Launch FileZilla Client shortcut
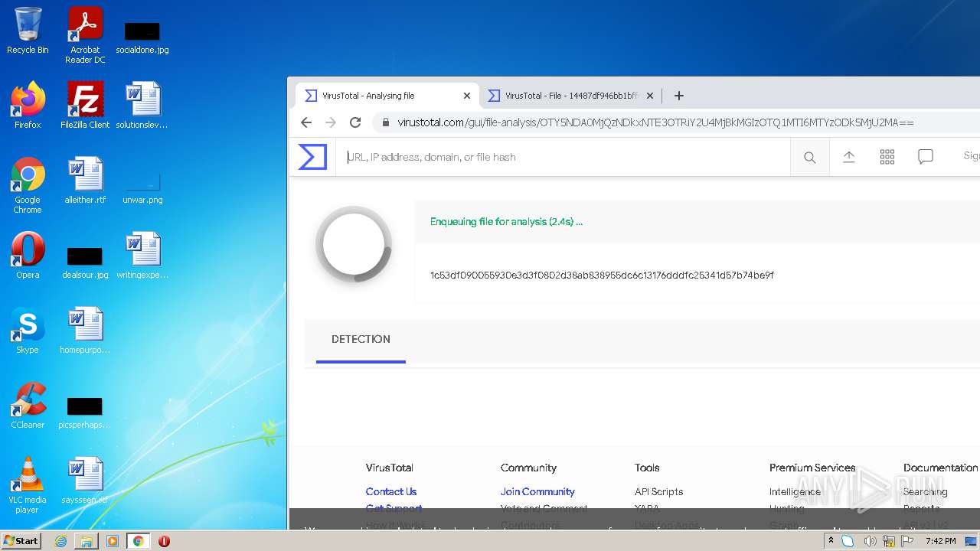The height and width of the screenshot is (551, 980). coord(85,106)
